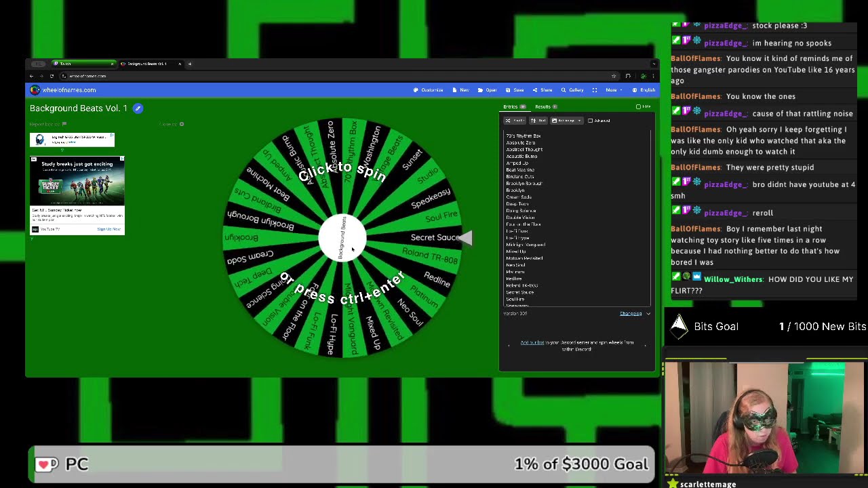The height and width of the screenshot is (488, 868).
Task: Create a New wheel
Action: pyautogui.click(x=460, y=90)
